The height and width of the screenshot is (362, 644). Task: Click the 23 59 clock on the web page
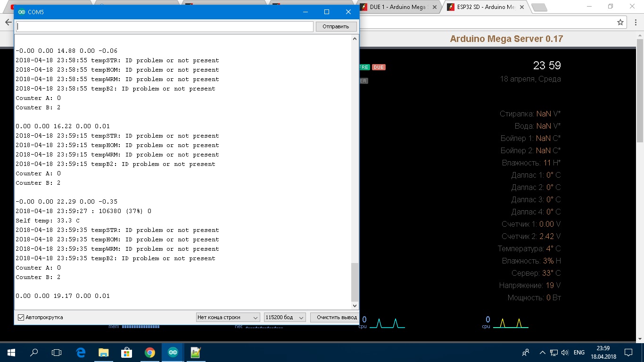547,66
